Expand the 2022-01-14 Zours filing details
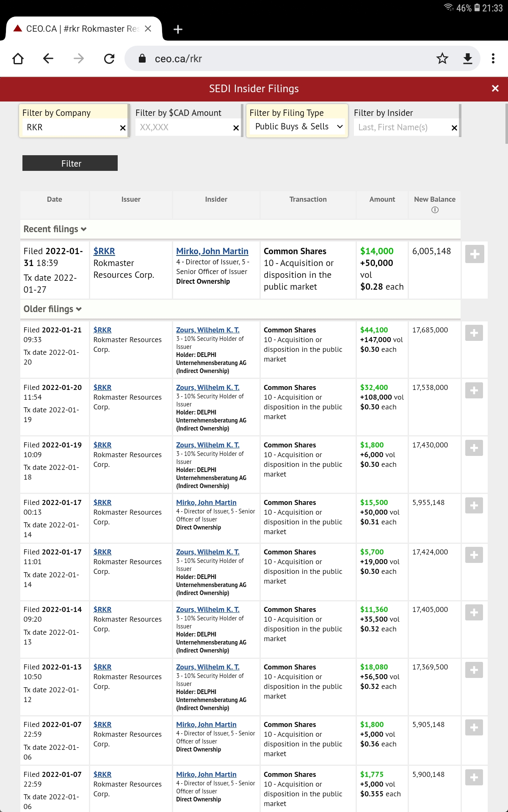508x812 pixels. (x=474, y=612)
